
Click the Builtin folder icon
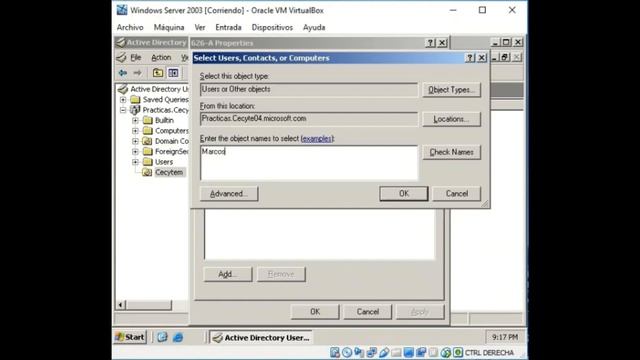click(x=148, y=120)
